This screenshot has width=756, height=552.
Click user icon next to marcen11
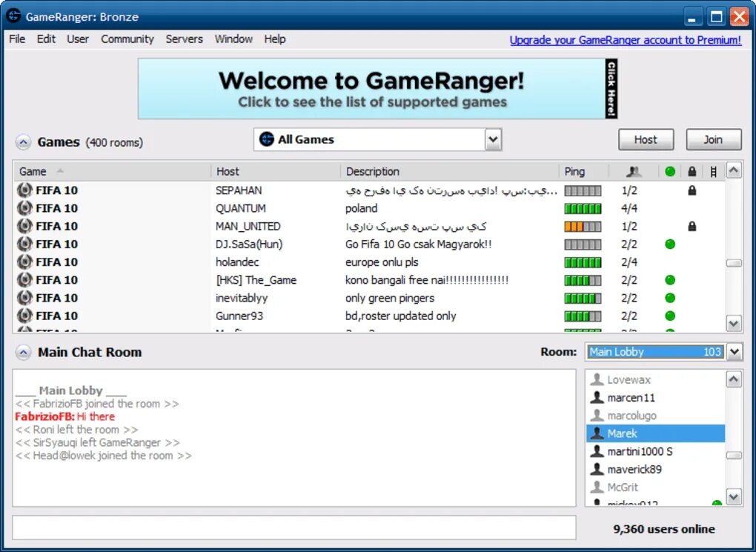coord(597,397)
